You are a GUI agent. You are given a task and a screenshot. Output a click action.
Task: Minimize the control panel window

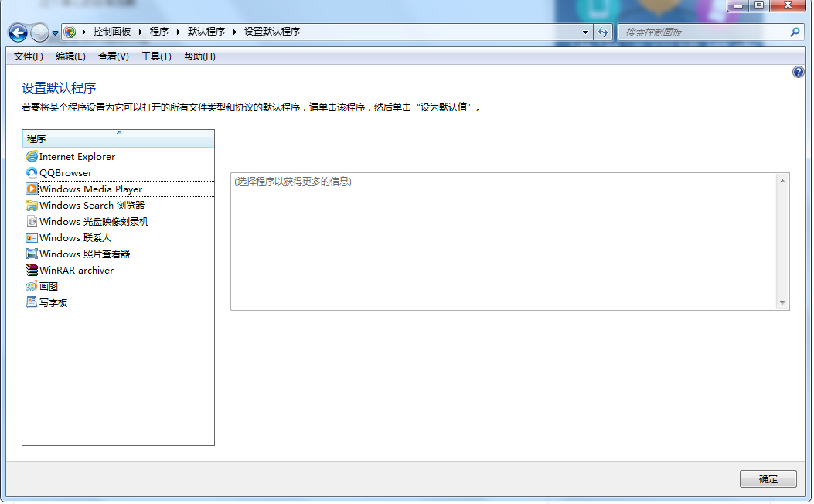tap(737, 5)
